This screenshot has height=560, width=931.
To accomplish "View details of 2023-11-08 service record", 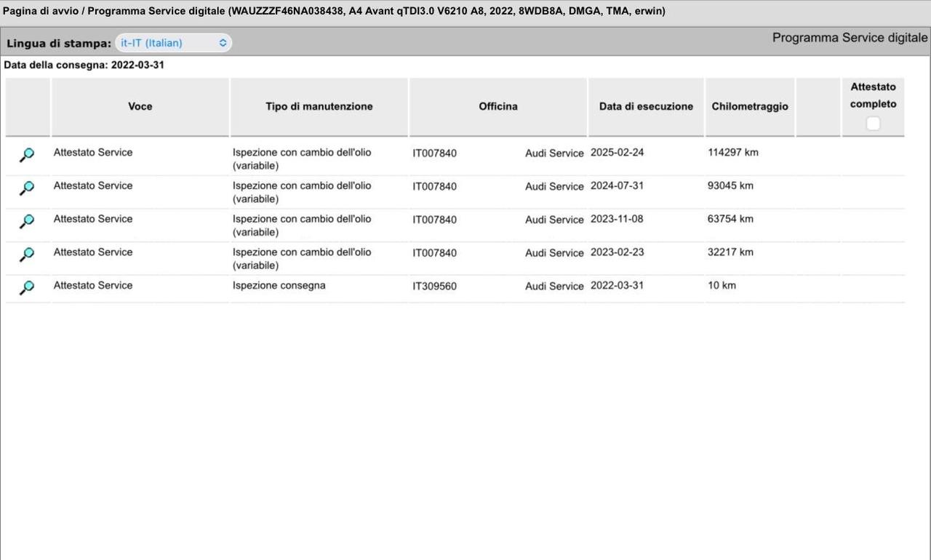I will (27, 221).
